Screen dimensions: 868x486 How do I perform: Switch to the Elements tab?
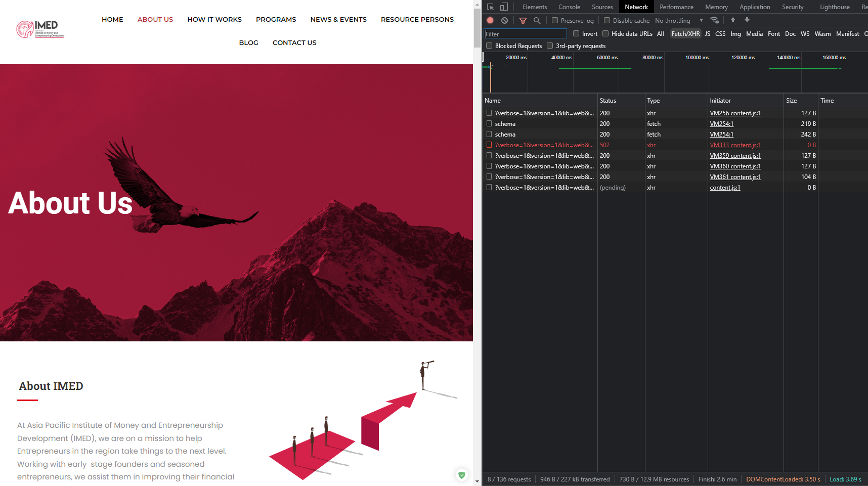click(x=535, y=7)
